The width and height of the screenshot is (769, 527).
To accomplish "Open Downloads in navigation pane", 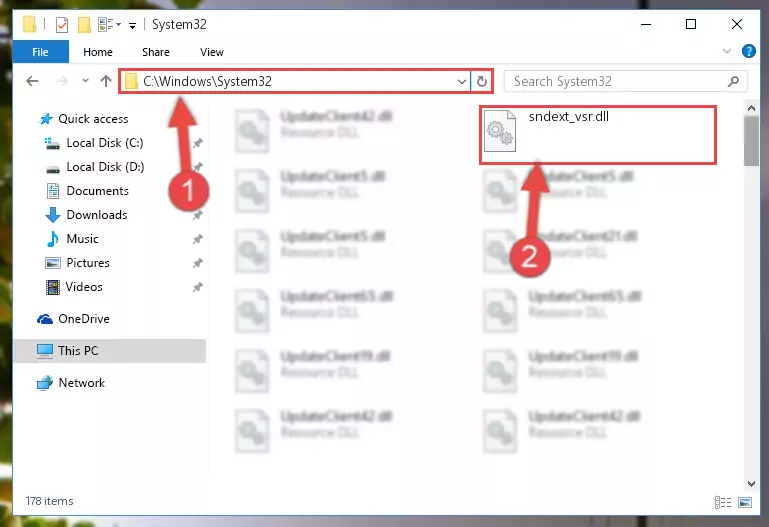I will pos(97,215).
